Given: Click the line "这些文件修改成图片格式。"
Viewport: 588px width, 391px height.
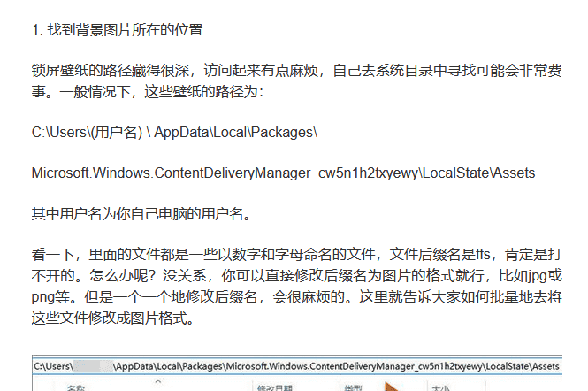Looking at the screenshot, I should coord(113,318).
